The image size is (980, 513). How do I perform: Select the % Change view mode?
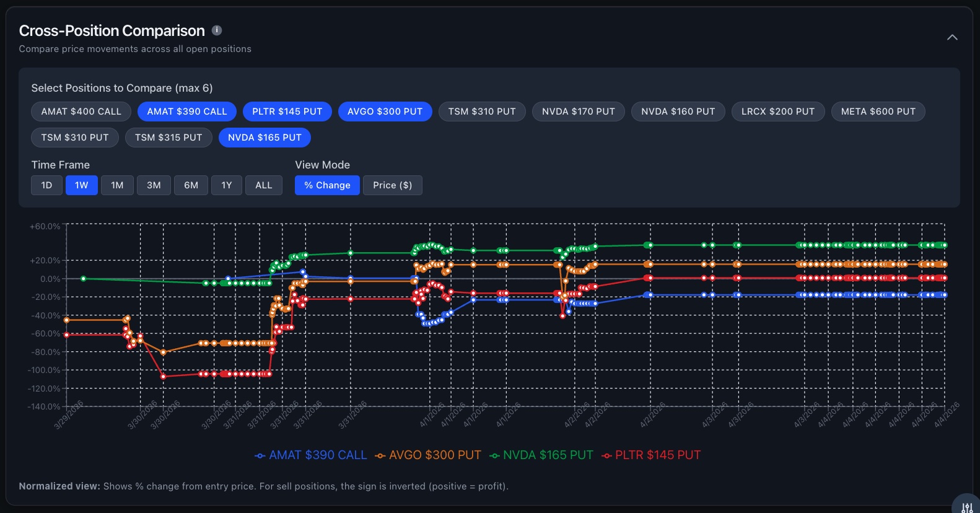click(327, 185)
